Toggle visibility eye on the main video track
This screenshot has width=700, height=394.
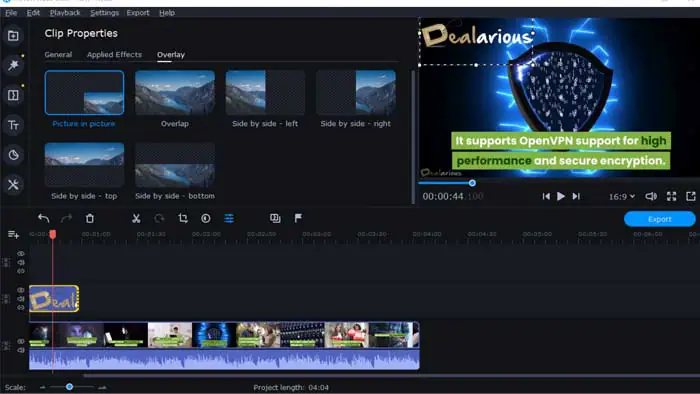point(21,341)
